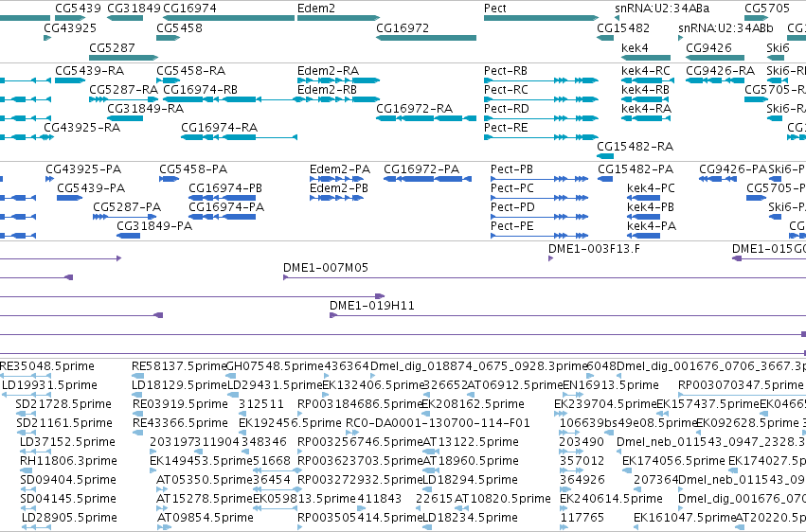Select the RE03919.5prime EST label

pyautogui.click(x=180, y=404)
